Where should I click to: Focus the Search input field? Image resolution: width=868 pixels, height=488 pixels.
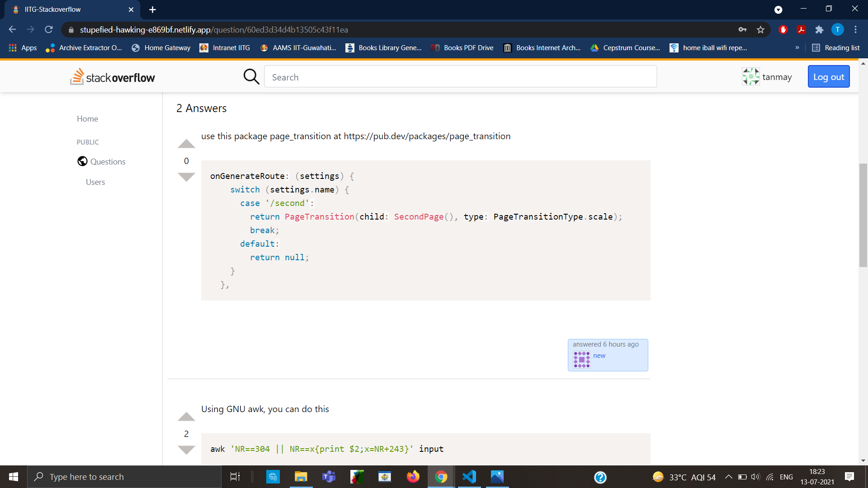click(x=460, y=77)
